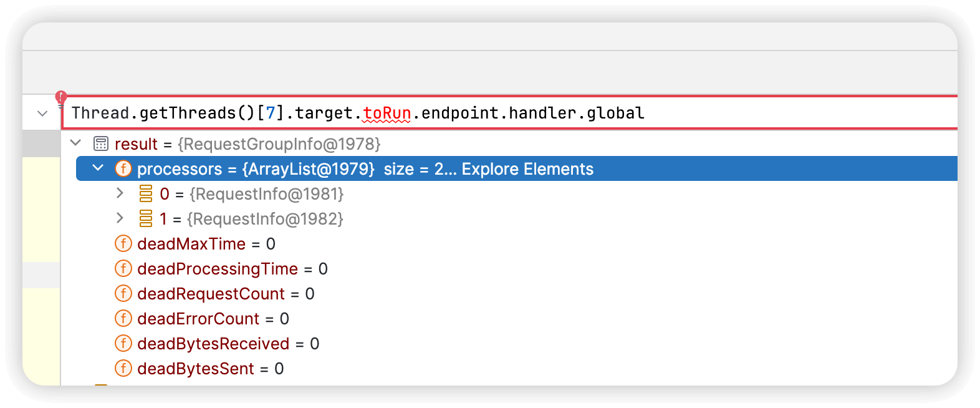Expand element 1 RequestInfo@1982
The height and width of the screenshot is (408, 980).
point(120,218)
